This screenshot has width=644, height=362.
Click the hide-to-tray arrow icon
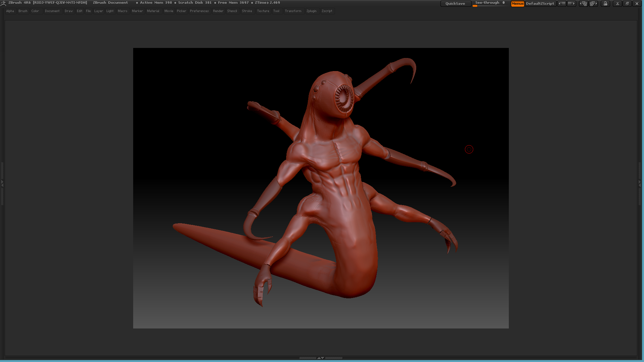click(618, 4)
